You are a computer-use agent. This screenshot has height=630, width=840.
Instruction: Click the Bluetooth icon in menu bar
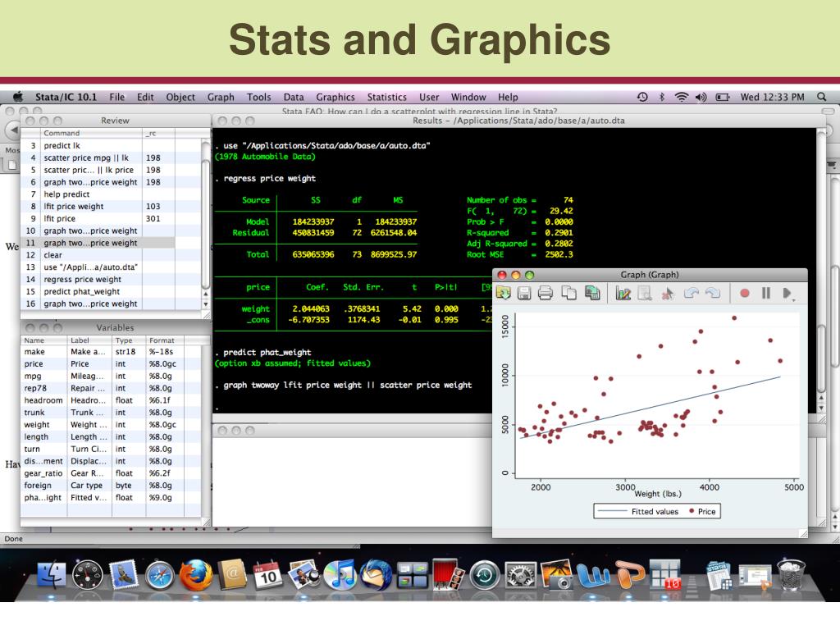pos(662,97)
